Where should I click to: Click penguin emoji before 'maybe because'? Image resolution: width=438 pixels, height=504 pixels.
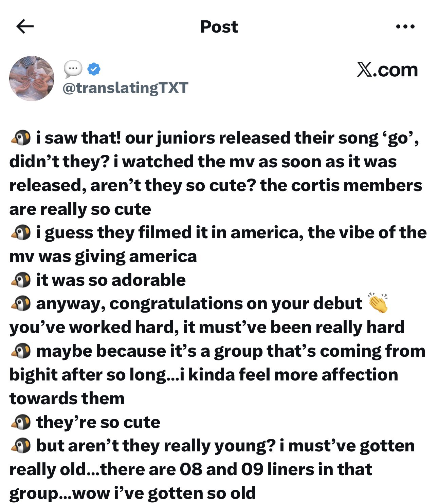pos(21,351)
